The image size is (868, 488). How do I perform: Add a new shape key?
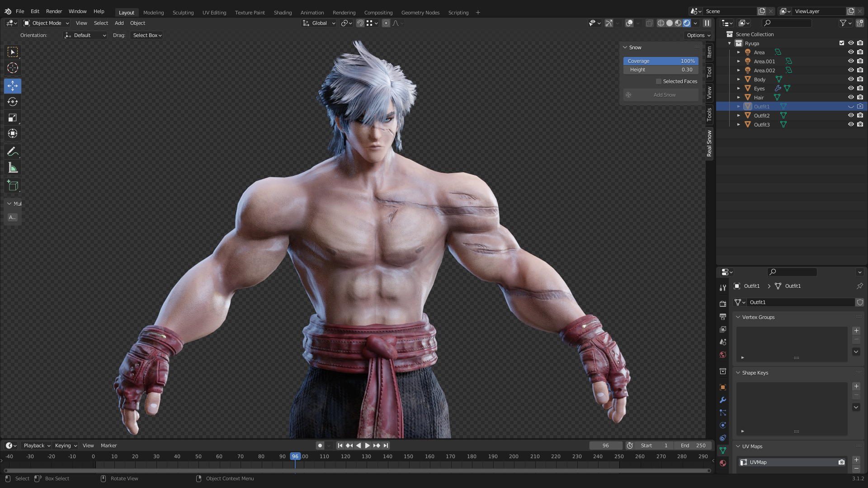tap(856, 386)
